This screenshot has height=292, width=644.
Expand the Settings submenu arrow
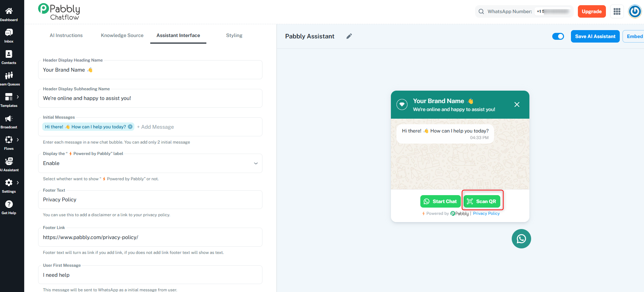tap(18, 183)
